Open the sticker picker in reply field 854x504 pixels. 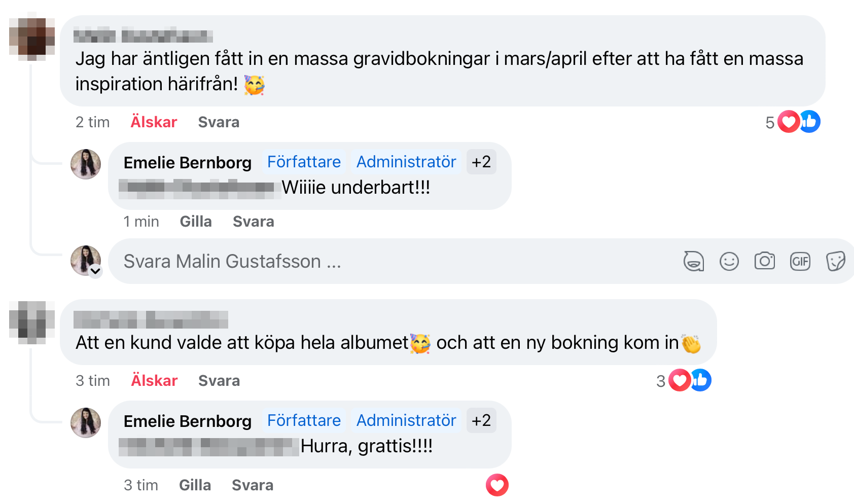point(835,262)
